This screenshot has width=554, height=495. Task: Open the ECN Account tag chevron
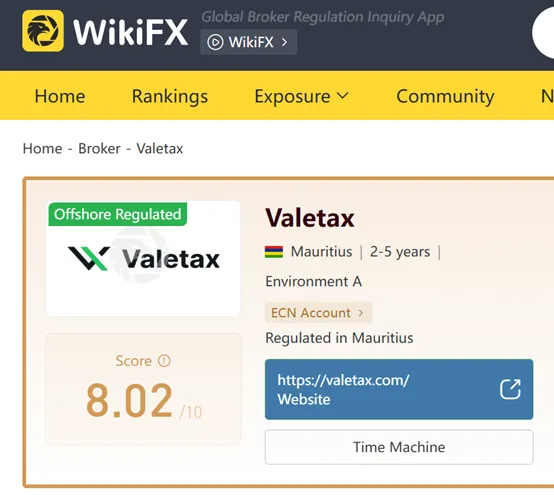[x=360, y=313]
